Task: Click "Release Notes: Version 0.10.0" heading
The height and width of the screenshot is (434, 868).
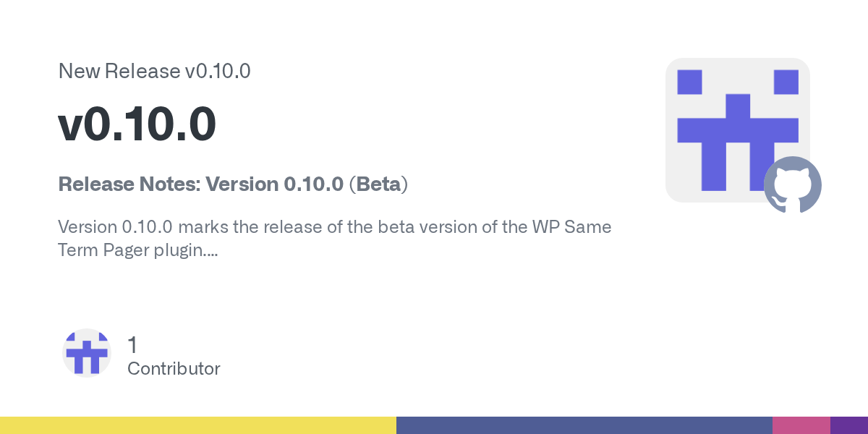Action: (x=200, y=184)
